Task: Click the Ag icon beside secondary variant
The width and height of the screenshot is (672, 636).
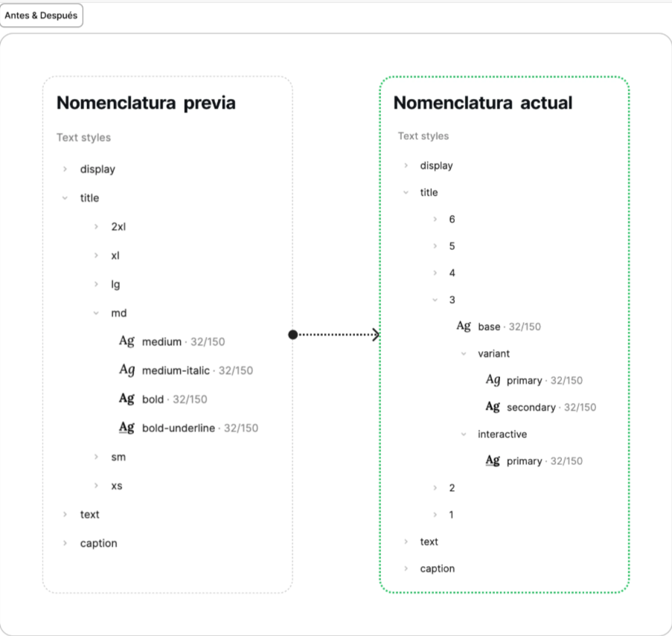Action: (x=493, y=407)
